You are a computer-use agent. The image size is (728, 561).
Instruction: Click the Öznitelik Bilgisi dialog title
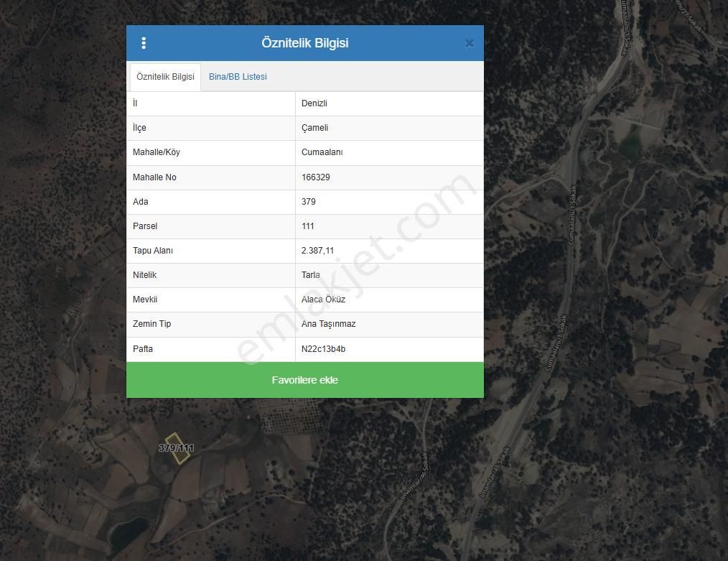305,42
